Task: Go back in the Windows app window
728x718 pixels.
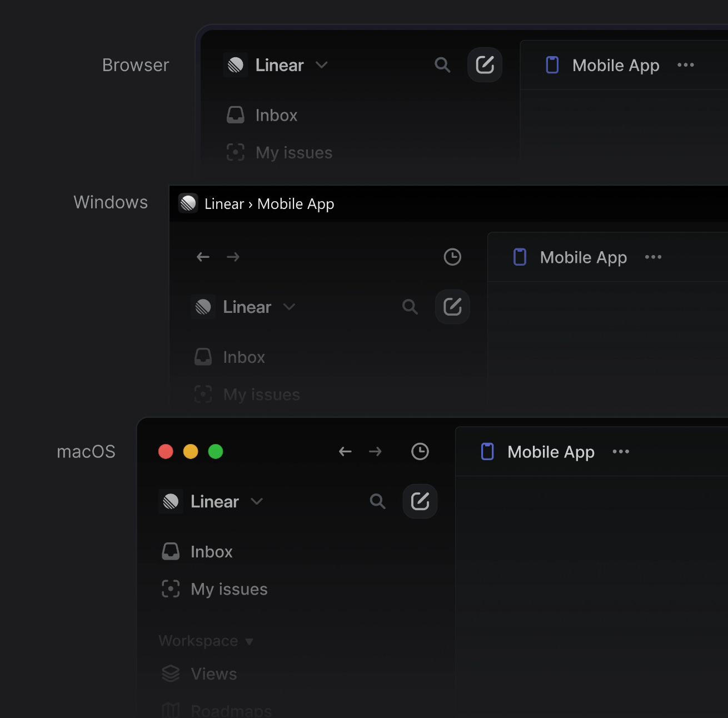Action: 203,257
